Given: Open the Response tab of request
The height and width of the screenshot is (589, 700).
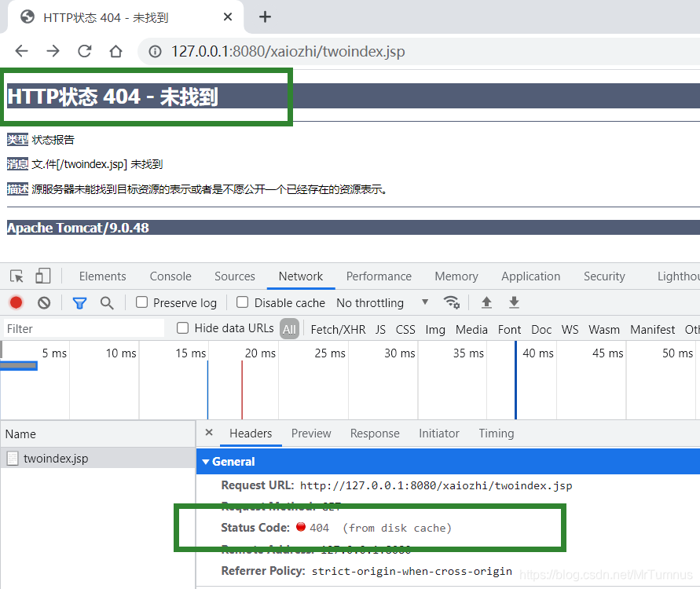Looking at the screenshot, I should [375, 434].
